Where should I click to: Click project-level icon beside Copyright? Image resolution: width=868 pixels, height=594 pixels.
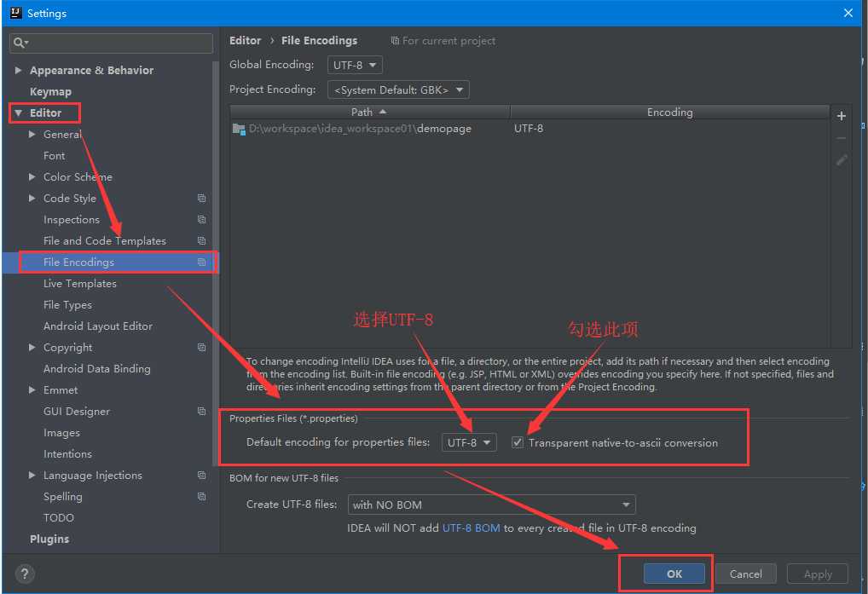pyautogui.click(x=201, y=348)
